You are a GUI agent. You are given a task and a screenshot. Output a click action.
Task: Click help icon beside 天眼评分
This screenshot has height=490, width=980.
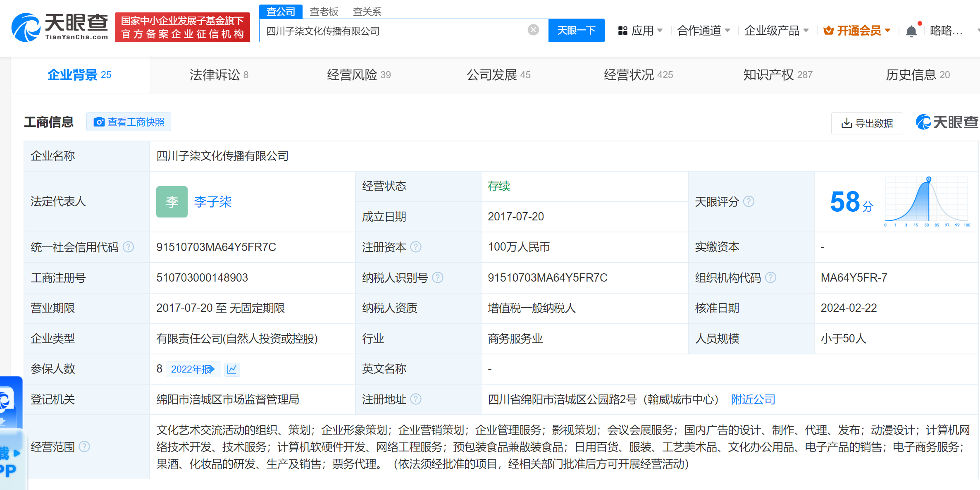(x=749, y=201)
